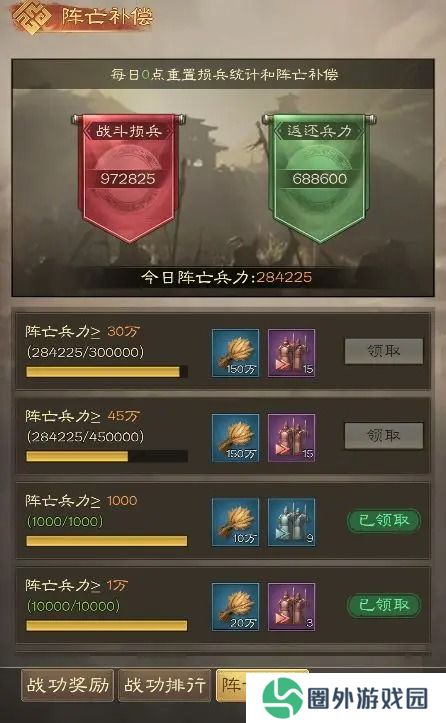Viewport: 446px width, 723px height.
Task: Tap 20万 grain icon in 1万 row
Action: click(x=235, y=606)
